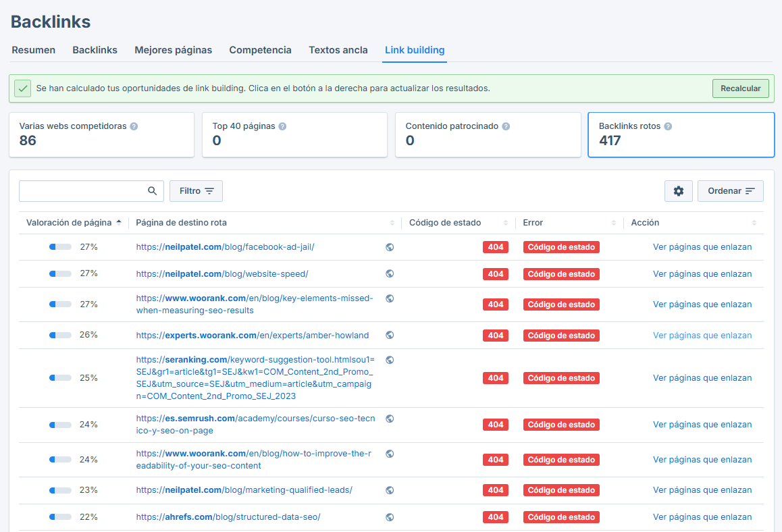Click inside the table search field
This screenshot has width=782, height=532.
click(81, 191)
